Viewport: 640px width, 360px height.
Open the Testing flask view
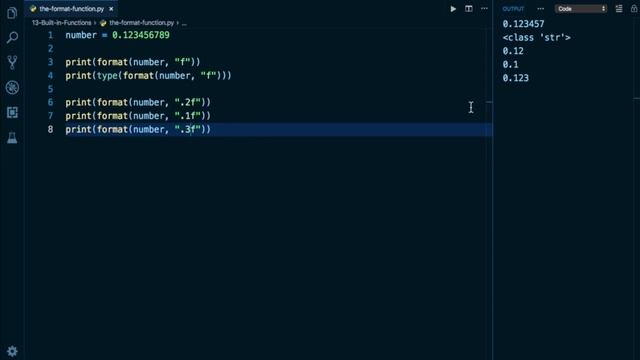(x=12, y=138)
